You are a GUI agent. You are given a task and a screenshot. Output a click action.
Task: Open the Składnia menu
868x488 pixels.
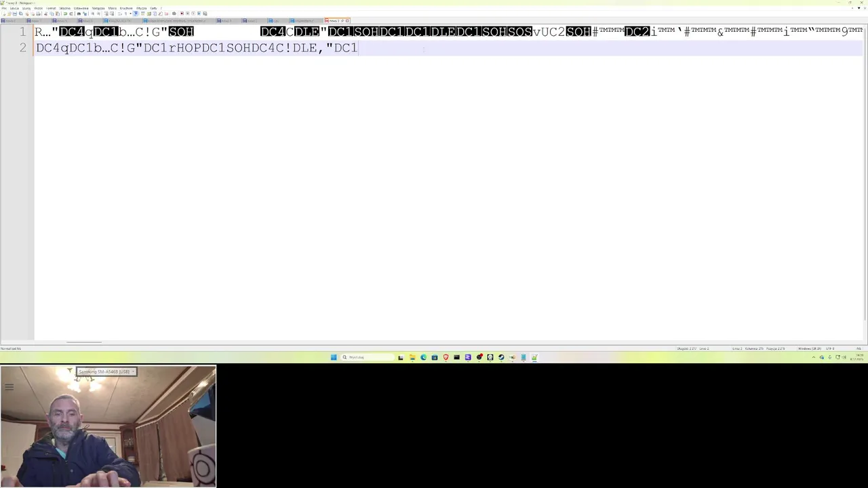(64, 8)
